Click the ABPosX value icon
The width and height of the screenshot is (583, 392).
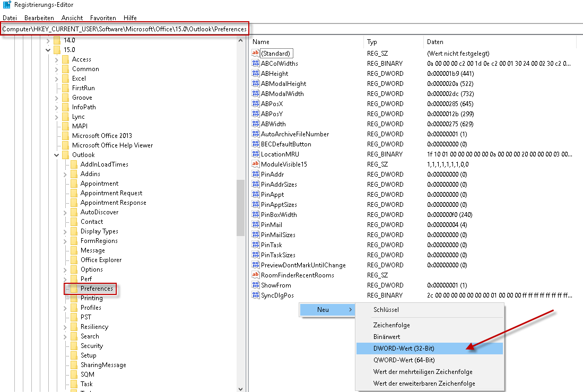[x=256, y=103]
